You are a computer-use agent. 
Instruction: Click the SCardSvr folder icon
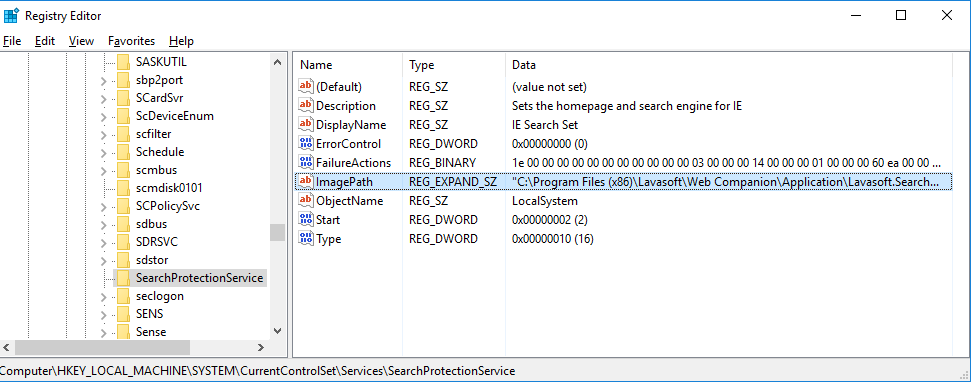coord(123,98)
